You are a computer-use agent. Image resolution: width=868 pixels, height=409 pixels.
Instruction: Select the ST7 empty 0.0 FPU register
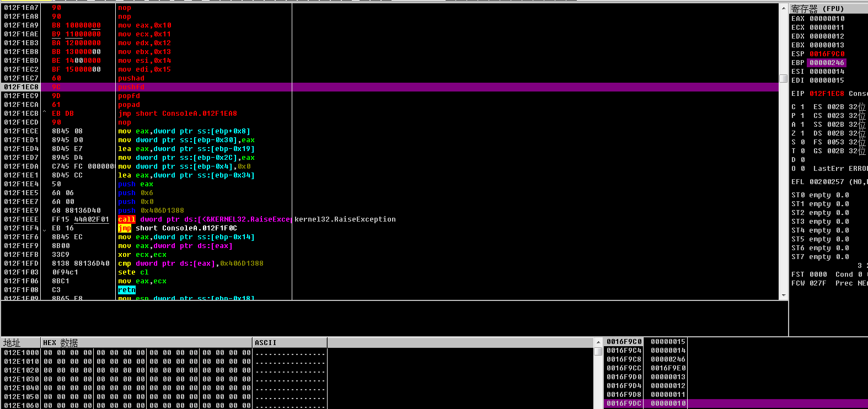[820, 257]
